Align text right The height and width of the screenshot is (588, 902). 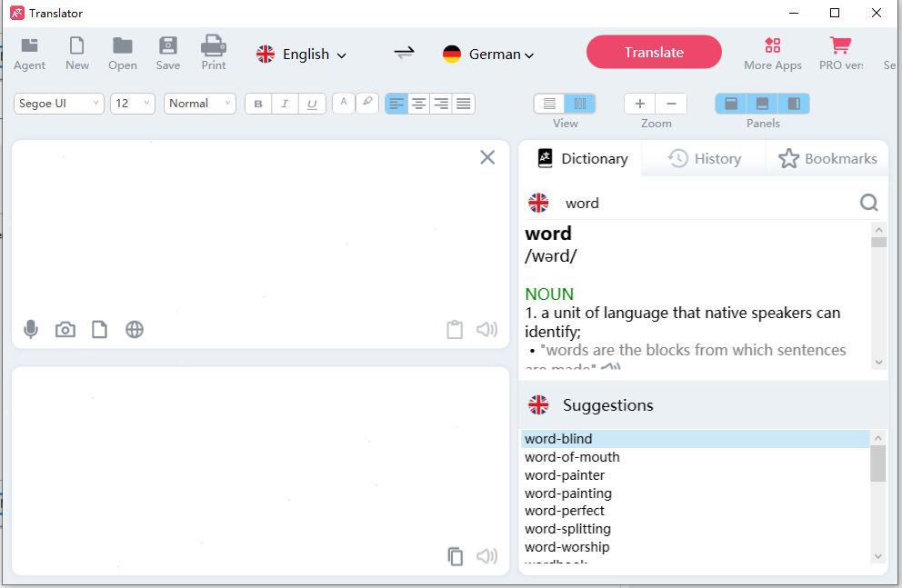click(x=441, y=104)
